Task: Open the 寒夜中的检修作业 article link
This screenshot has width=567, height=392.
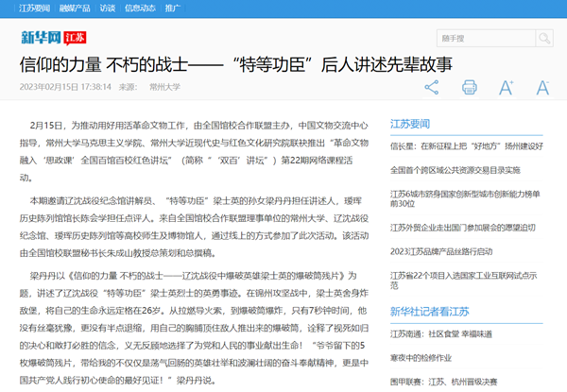Action: pyautogui.click(x=422, y=358)
